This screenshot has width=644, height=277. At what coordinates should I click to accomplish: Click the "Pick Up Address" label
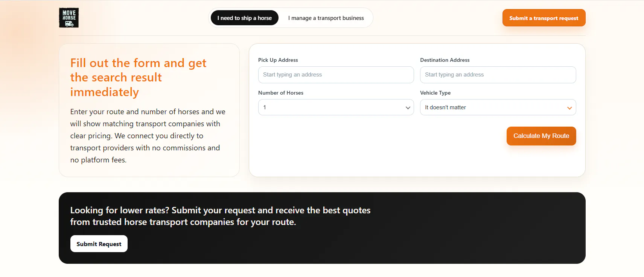(x=278, y=60)
